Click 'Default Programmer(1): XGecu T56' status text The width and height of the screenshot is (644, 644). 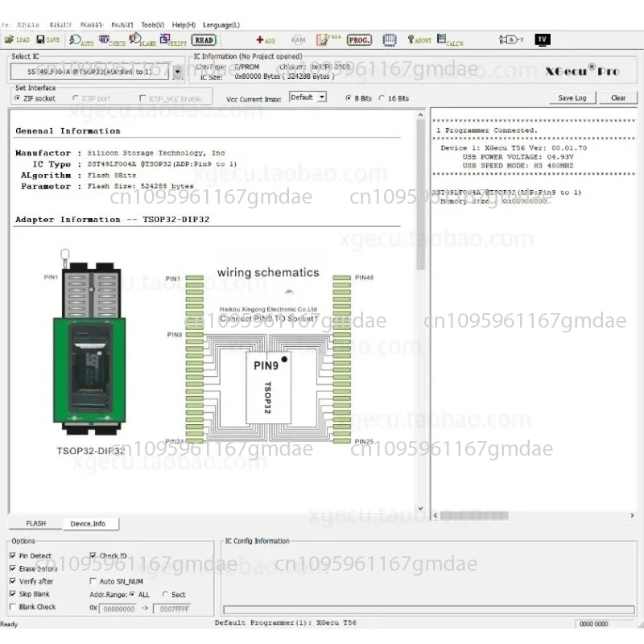click(286, 622)
